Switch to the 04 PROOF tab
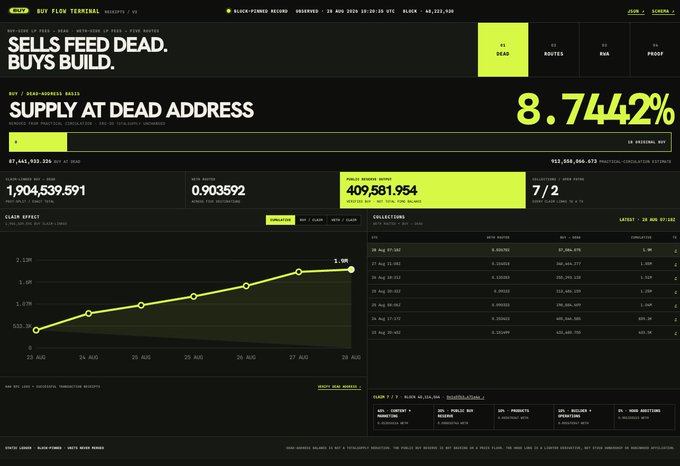 coord(655,50)
